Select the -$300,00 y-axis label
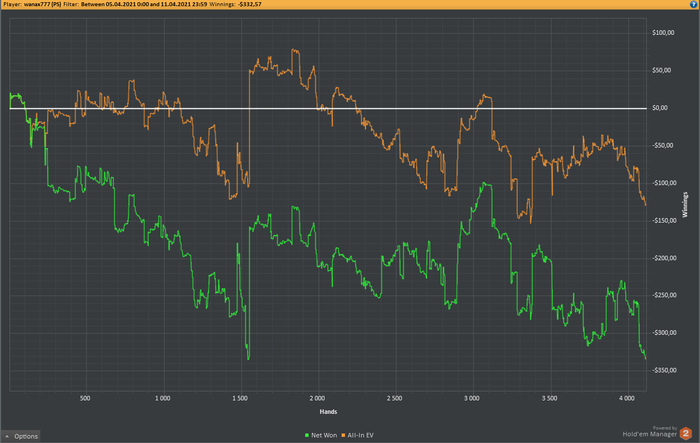 tap(664, 332)
